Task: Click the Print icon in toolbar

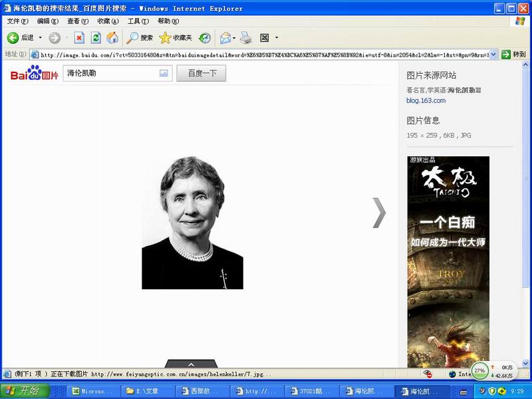Action: [245, 38]
